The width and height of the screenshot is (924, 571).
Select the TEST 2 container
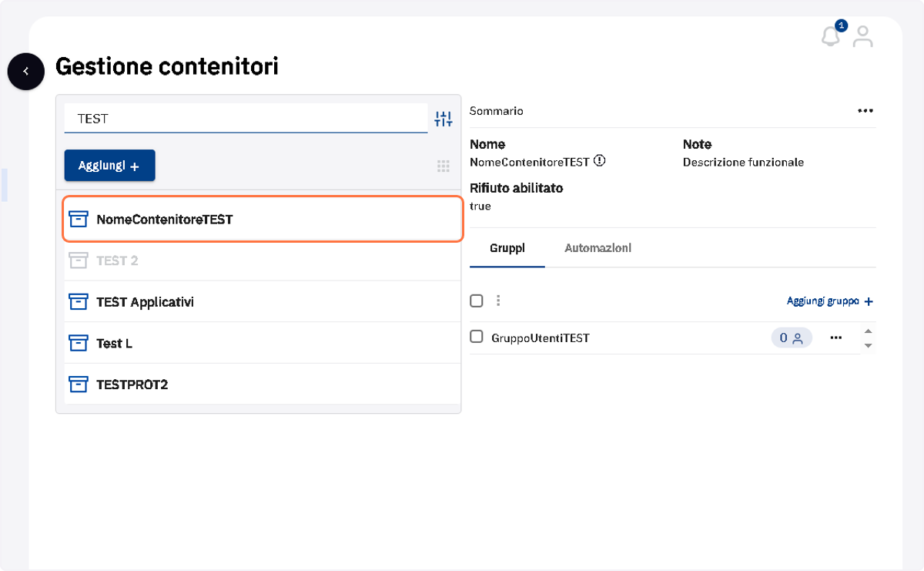[263, 260]
